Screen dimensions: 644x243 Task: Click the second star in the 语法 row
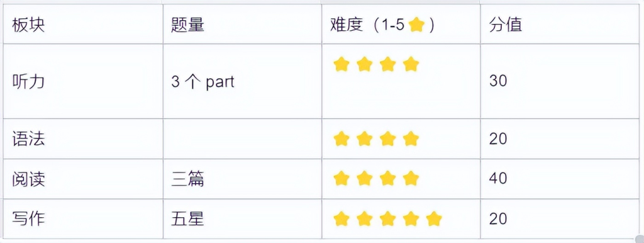click(364, 139)
